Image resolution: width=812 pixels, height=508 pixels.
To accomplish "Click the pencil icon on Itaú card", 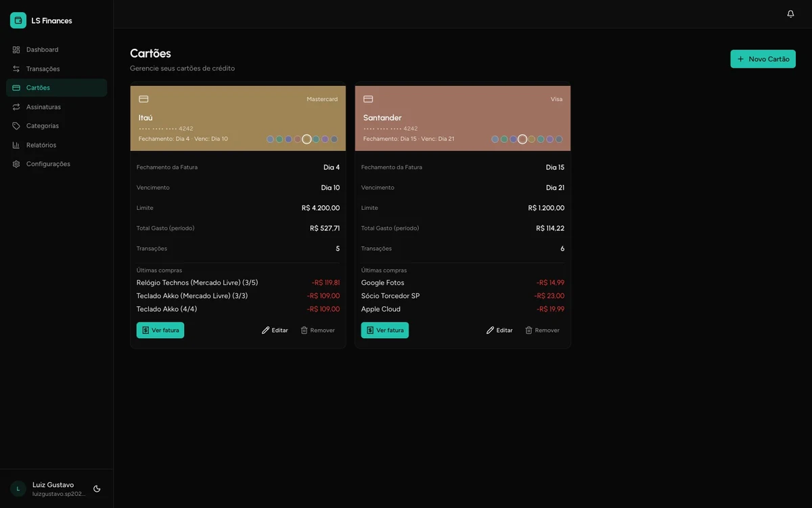I will [x=265, y=330].
